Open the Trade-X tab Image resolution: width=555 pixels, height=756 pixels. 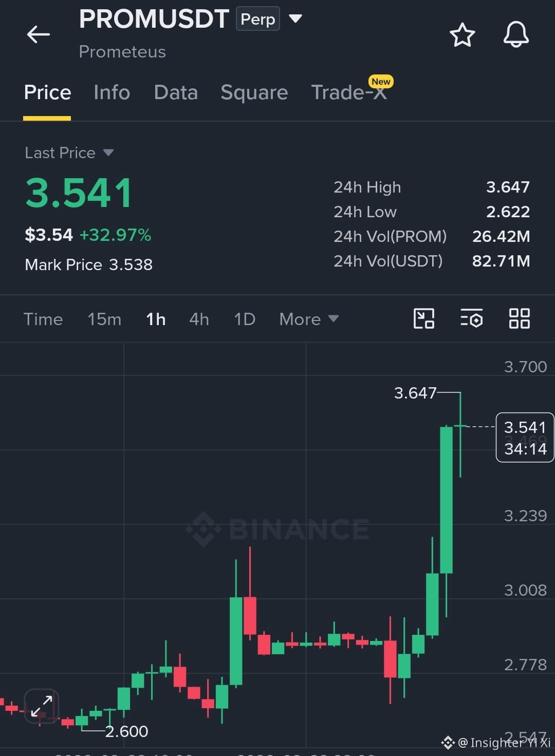pos(349,92)
